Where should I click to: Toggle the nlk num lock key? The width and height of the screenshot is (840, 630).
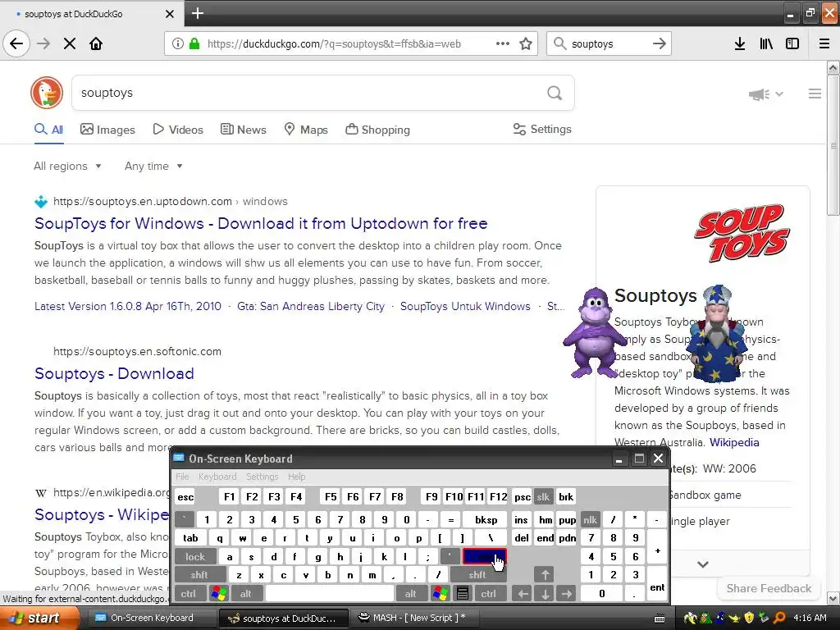(590, 519)
